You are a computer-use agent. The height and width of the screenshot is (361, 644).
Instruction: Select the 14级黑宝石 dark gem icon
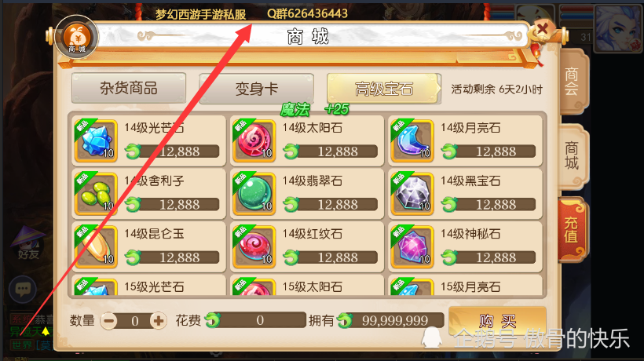(412, 194)
